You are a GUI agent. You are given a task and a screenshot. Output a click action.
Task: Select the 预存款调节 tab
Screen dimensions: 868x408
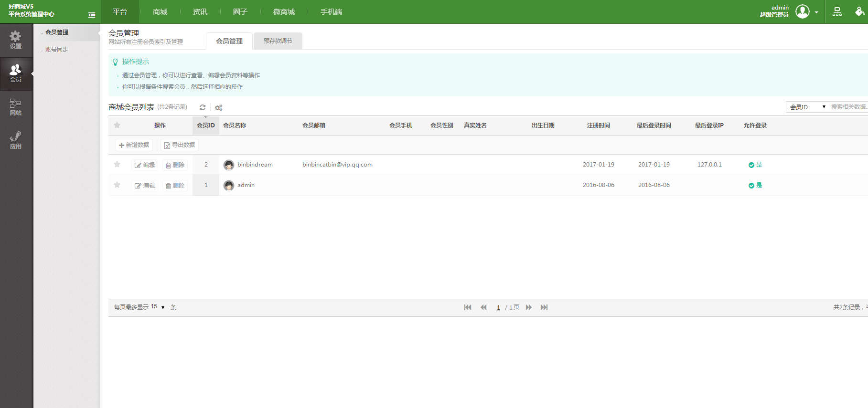coord(278,41)
